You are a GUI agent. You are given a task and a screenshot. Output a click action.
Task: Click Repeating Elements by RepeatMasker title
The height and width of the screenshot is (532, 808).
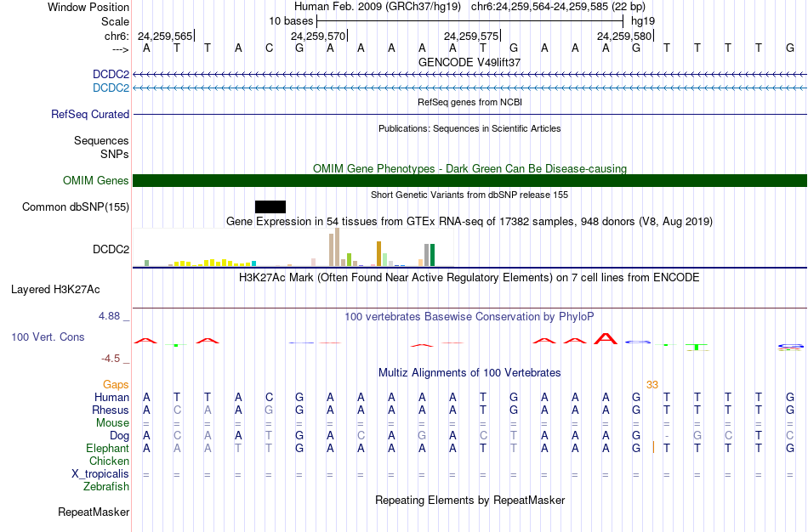470,500
